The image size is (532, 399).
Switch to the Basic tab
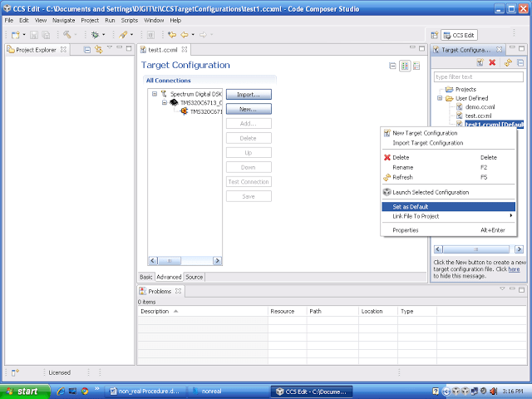146,277
